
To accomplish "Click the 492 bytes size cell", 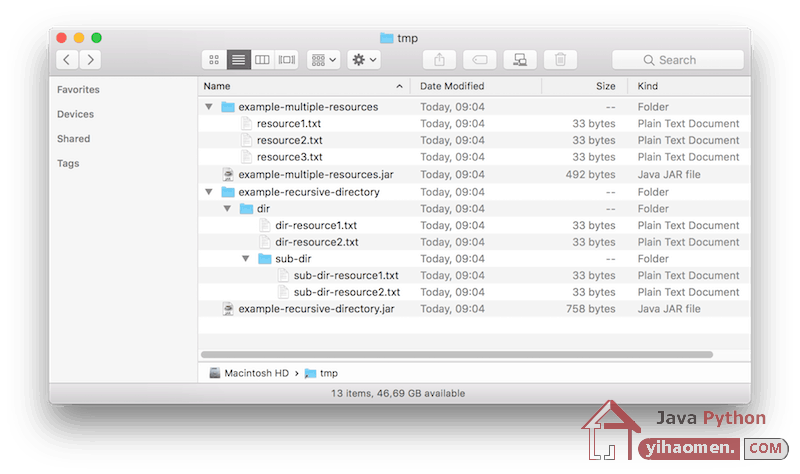I will [x=590, y=174].
